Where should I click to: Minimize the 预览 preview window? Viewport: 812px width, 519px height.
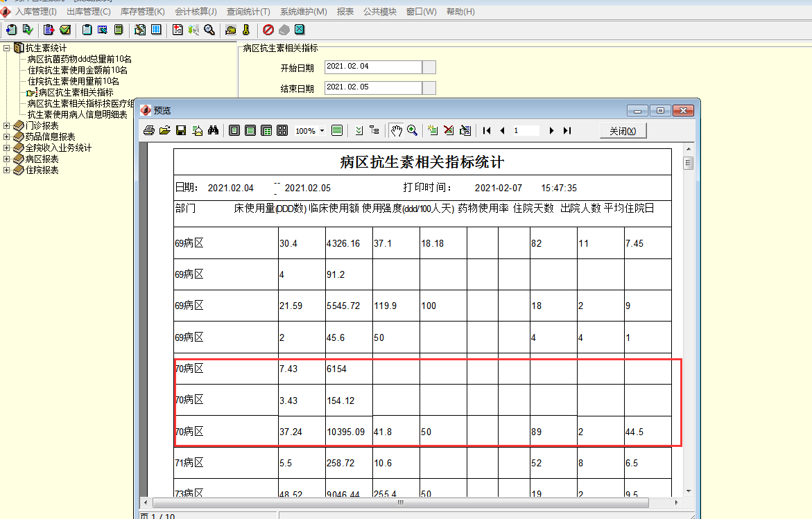pos(637,111)
